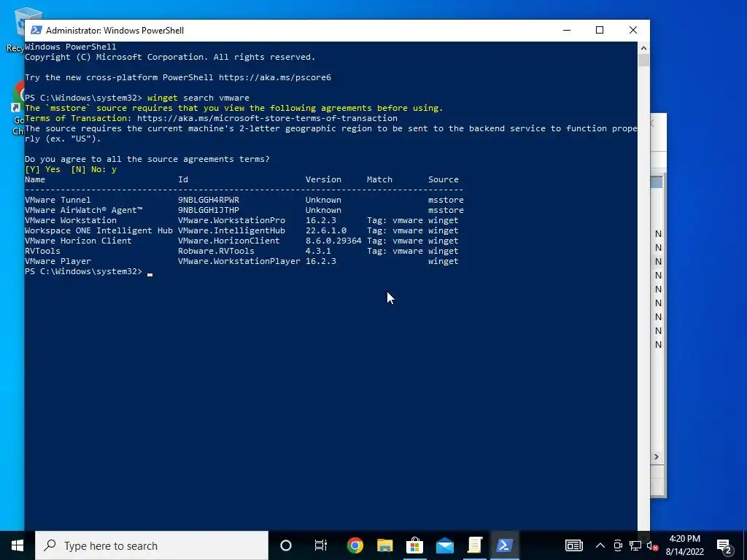Click the 'VMware.WorkstationPlayer' ID

[x=239, y=262]
